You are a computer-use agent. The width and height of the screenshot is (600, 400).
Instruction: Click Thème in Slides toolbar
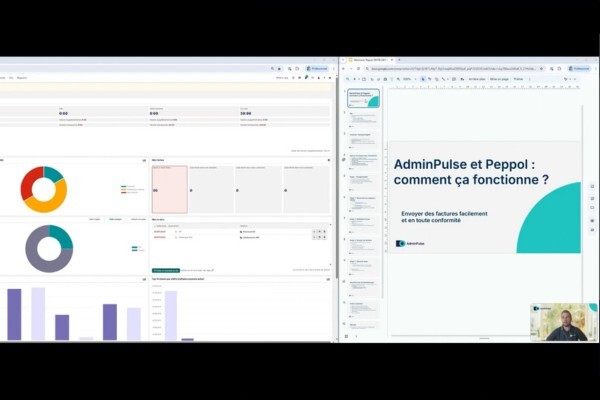pyautogui.click(x=518, y=79)
